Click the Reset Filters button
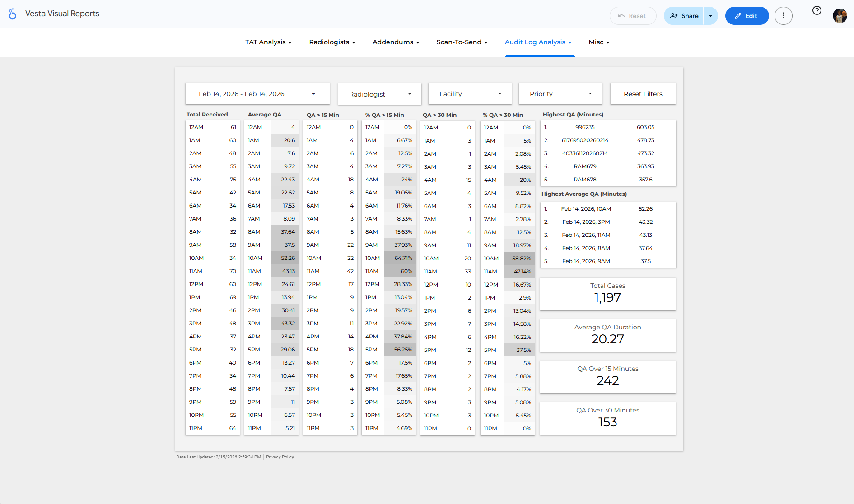 click(x=643, y=93)
